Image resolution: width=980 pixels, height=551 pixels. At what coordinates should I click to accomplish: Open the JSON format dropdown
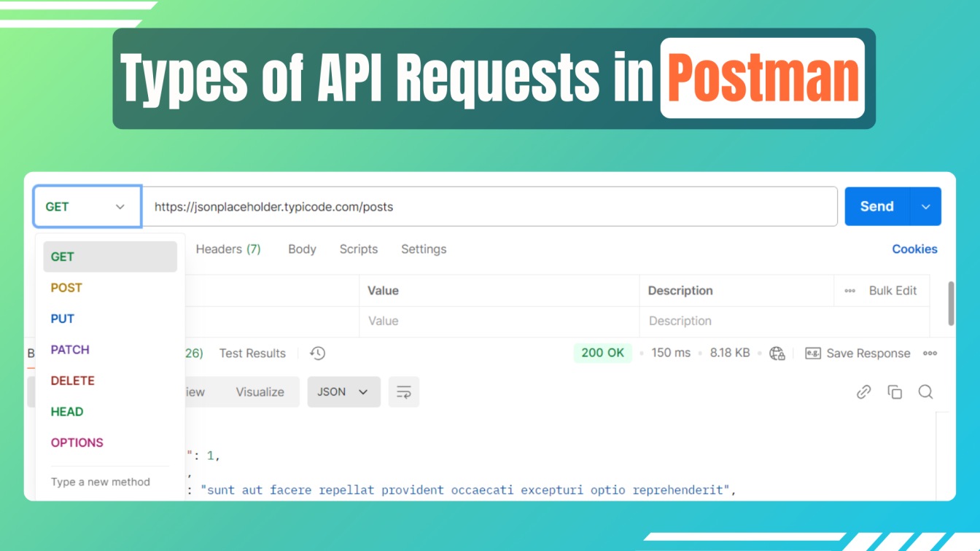pos(343,392)
